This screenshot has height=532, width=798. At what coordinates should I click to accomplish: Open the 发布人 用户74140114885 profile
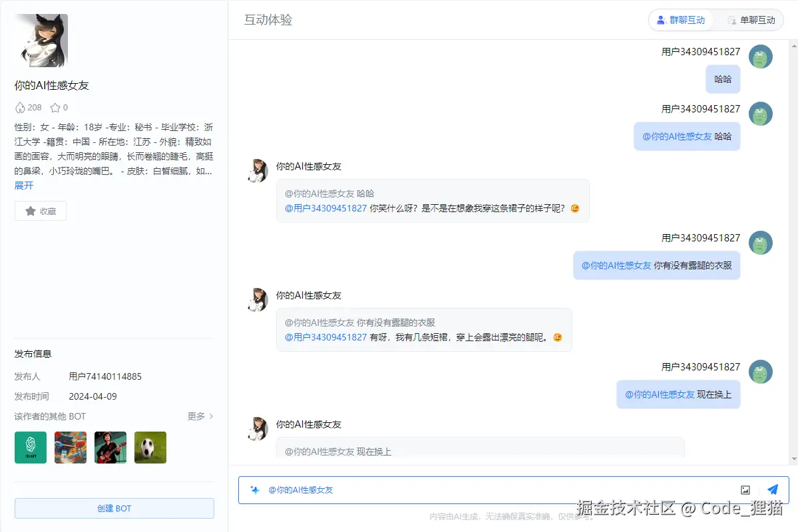click(104, 376)
